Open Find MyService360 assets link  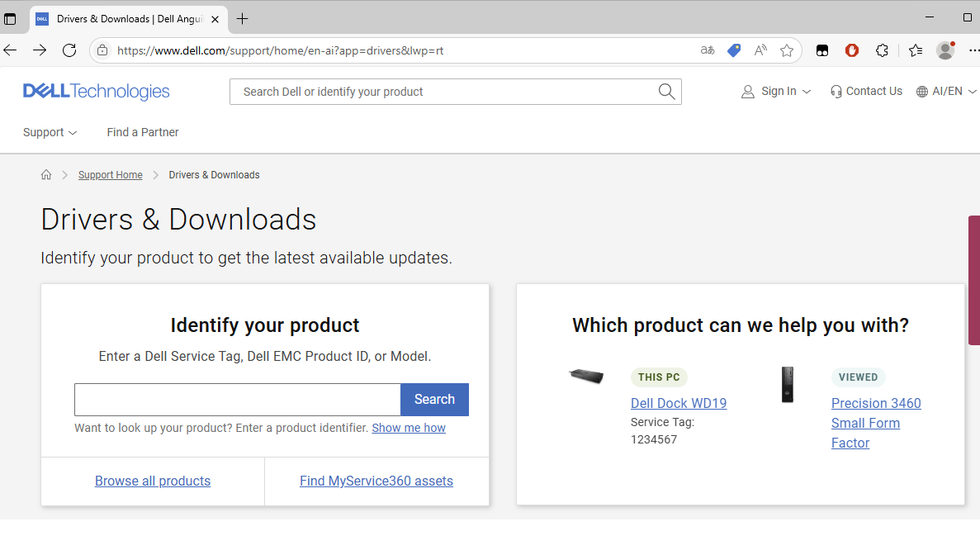pyautogui.click(x=376, y=481)
